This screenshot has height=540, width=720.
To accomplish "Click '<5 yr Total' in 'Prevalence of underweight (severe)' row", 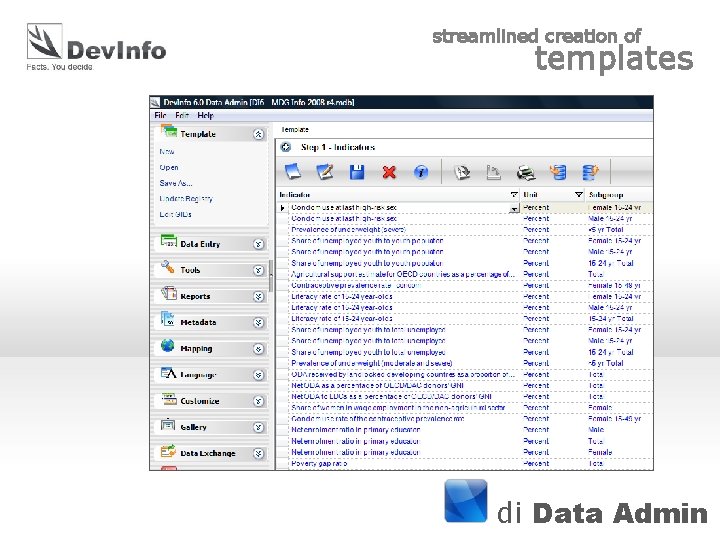I will pyautogui.click(x=606, y=230).
